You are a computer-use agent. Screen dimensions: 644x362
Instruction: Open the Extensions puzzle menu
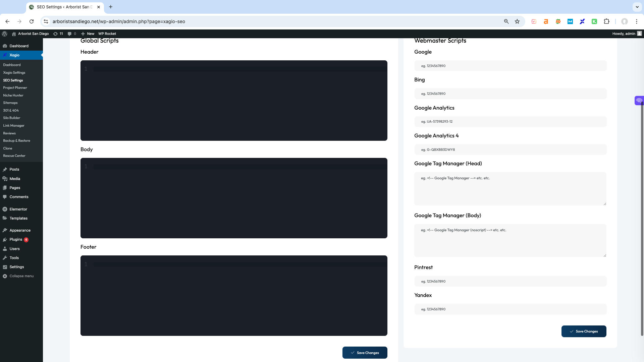pyautogui.click(x=606, y=21)
